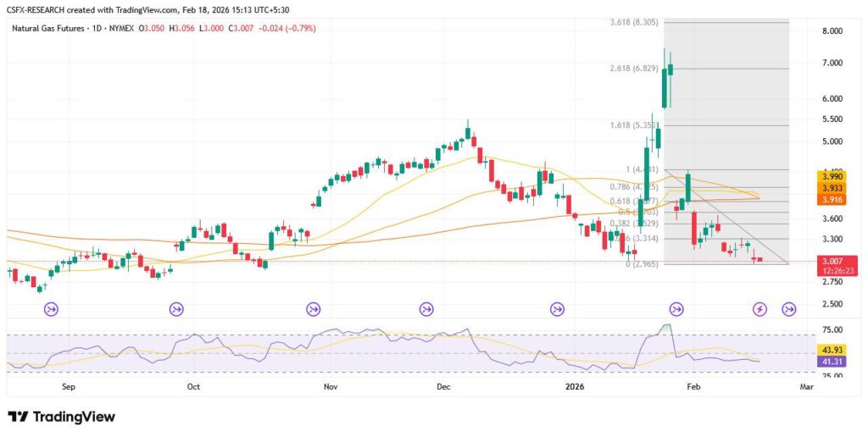Click the purple 41.31 RSI value label
The image size is (868, 437).
tap(831, 362)
